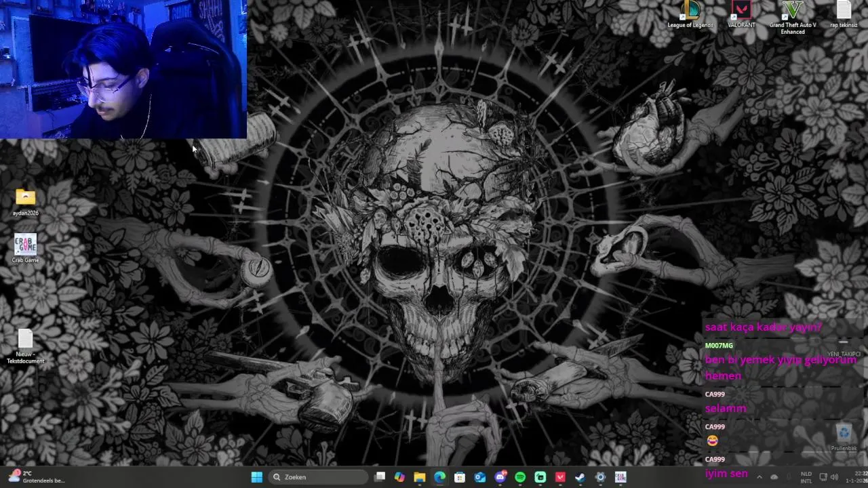This screenshot has width=868, height=488.
Task: Open VALORANT from the taskbar
Action: pos(560,477)
